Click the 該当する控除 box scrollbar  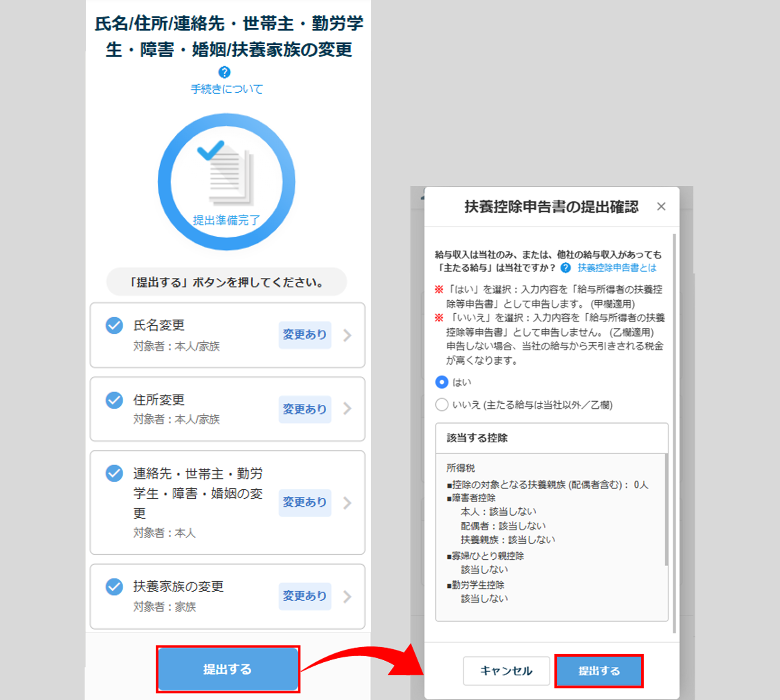(666, 509)
